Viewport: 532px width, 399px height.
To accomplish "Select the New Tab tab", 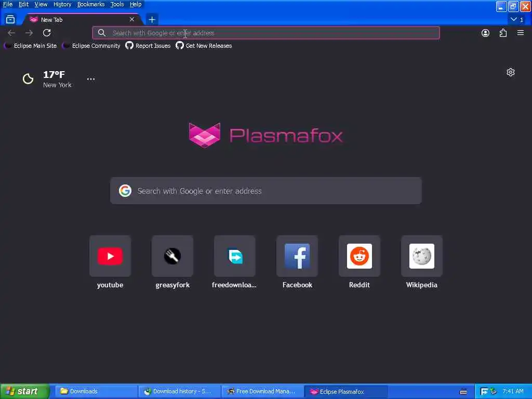I will coord(83,19).
